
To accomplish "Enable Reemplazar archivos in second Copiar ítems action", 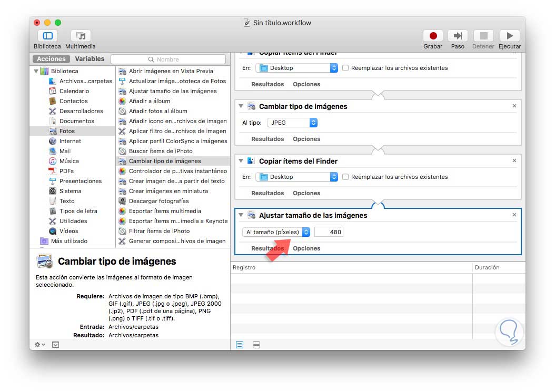I will coord(345,177).
